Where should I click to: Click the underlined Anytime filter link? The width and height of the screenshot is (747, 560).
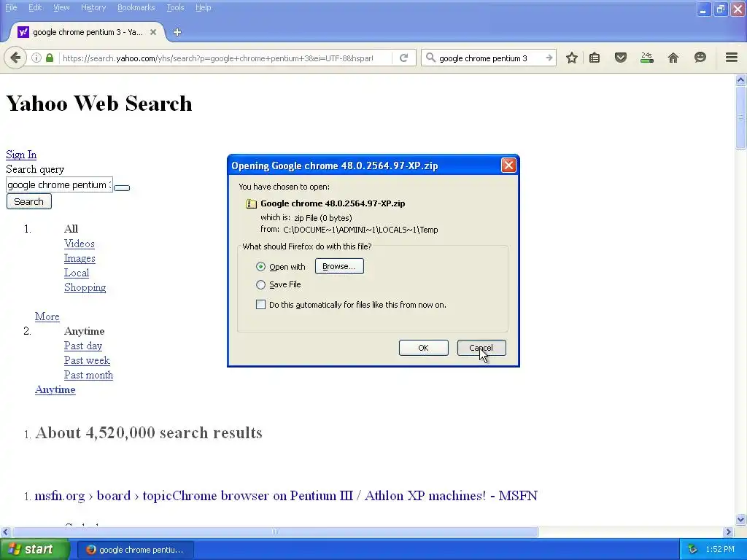55,389
